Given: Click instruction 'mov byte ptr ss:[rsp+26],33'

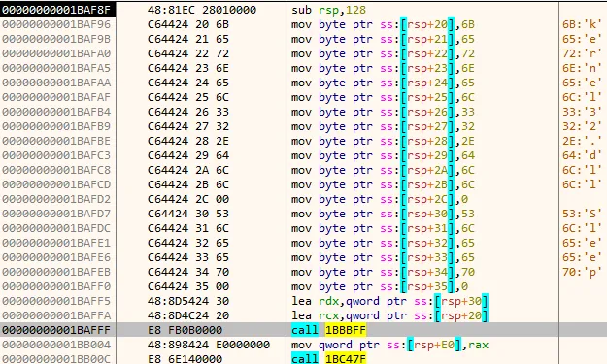Looking at the screenshot, I should point(383,112).
